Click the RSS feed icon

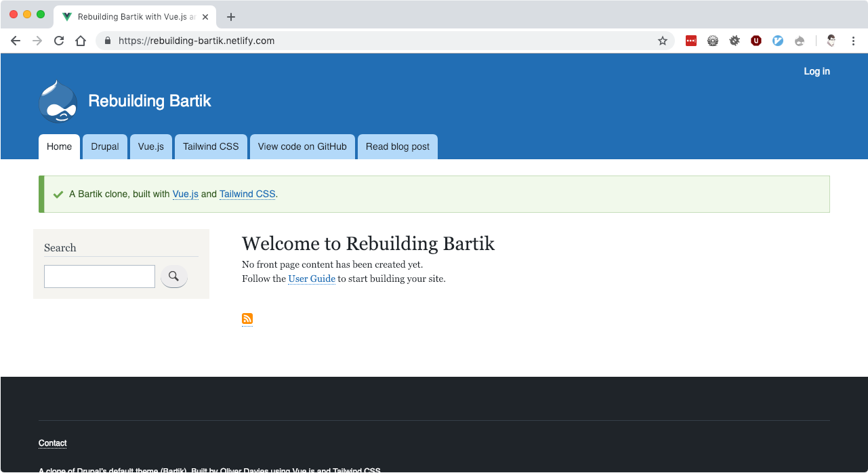(247, 318)
